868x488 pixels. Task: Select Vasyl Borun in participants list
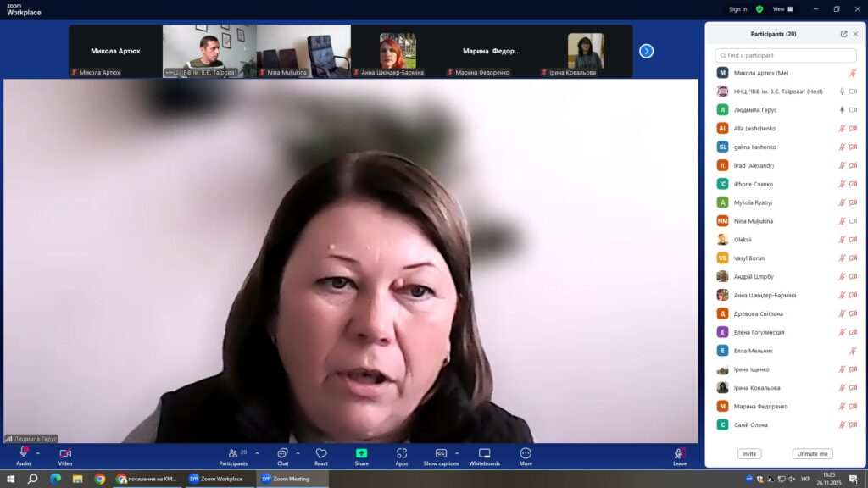(x=749, y=258)
